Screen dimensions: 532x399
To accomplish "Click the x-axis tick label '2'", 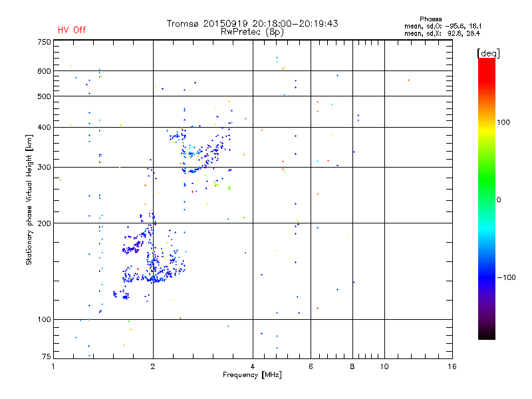I will 153,366.
